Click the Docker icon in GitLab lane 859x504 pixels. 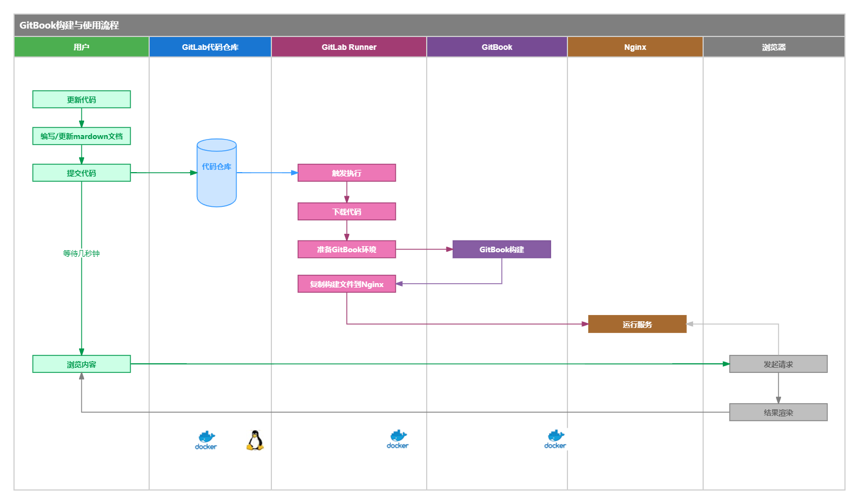coord(206,440)
